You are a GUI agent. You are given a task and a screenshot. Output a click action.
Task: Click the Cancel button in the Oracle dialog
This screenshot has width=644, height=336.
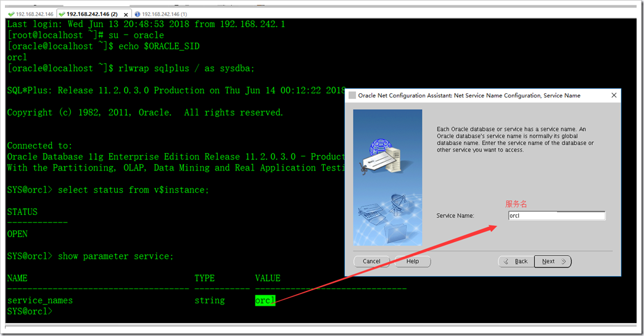pos(371,261)
